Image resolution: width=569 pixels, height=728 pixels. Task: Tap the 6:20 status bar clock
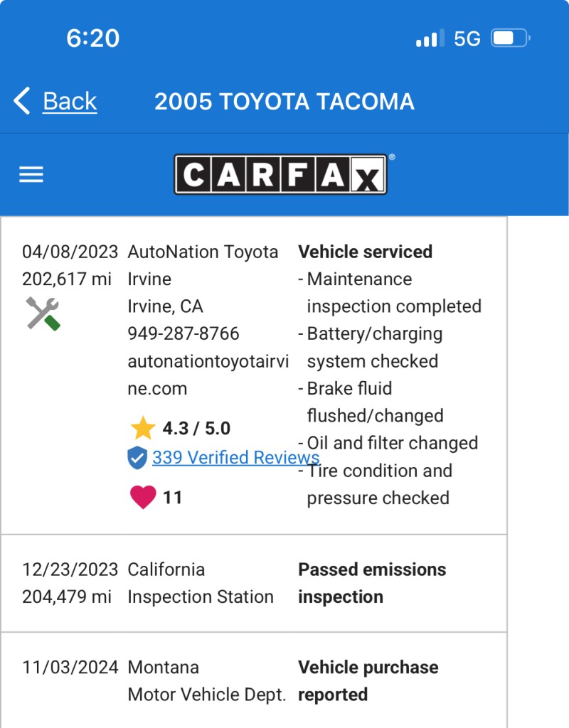(x=93, y=38)
